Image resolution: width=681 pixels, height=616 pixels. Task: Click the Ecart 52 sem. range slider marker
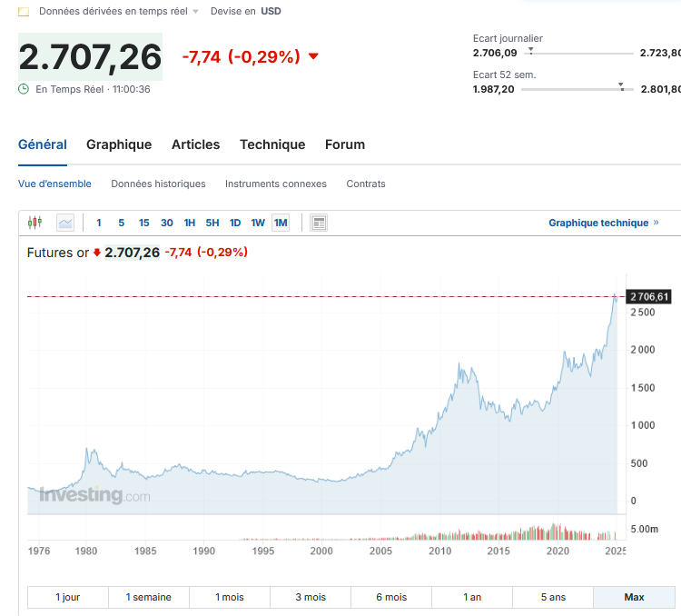(621, 86)
